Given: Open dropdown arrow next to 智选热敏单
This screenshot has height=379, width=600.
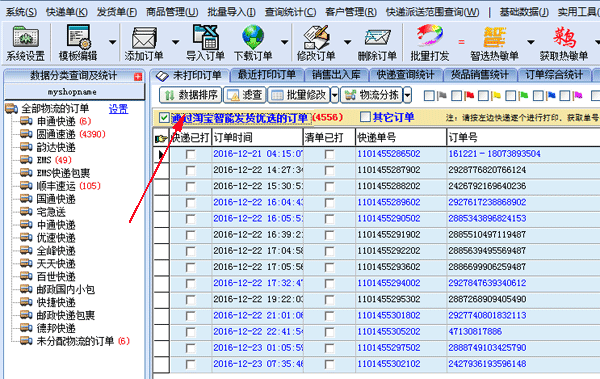Looking at the screenshot, I should (x=531, y=42).
